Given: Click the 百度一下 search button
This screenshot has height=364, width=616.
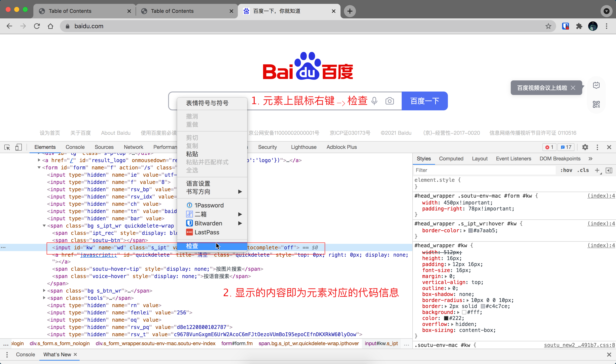Looking at the screenshot, I should 424,101.
